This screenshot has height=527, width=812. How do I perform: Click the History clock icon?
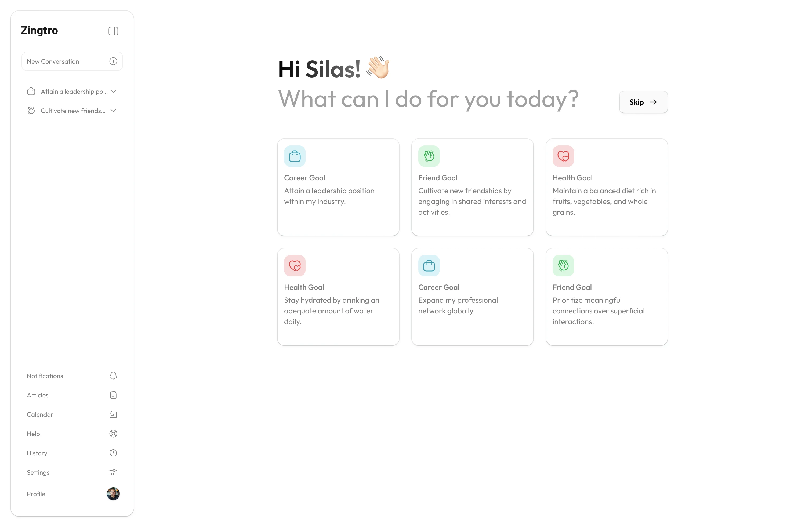(113, 453)
